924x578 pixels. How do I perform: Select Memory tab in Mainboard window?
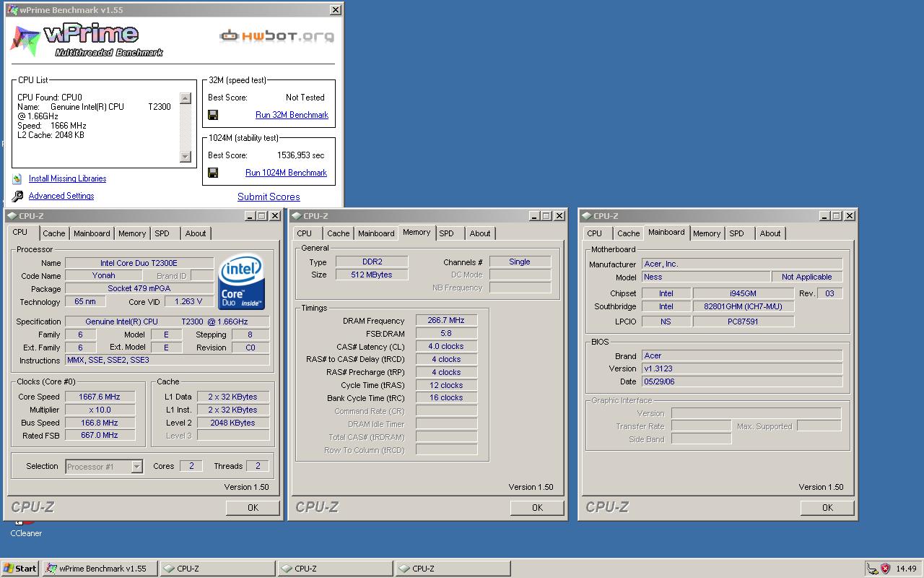[707, 233]
